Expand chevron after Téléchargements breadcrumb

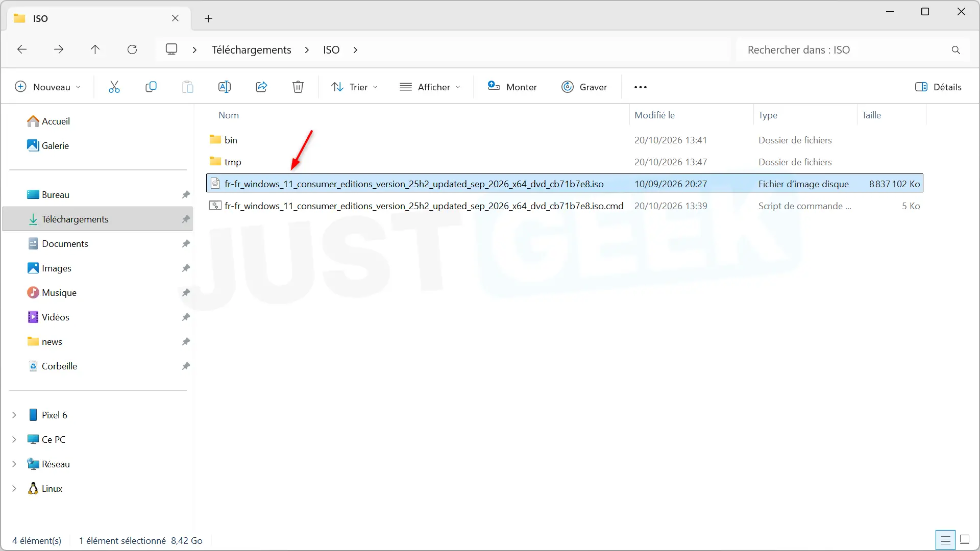click(307, 50)
